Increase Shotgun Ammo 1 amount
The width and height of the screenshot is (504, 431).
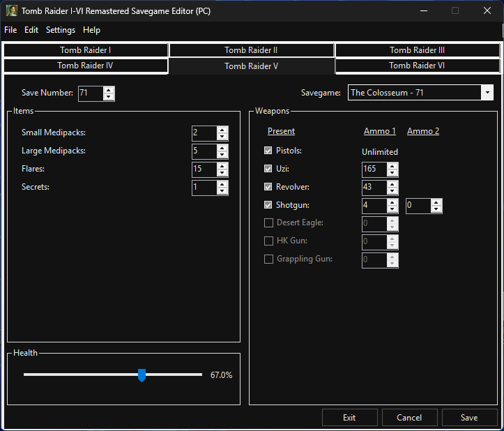(x=392, y=203)
